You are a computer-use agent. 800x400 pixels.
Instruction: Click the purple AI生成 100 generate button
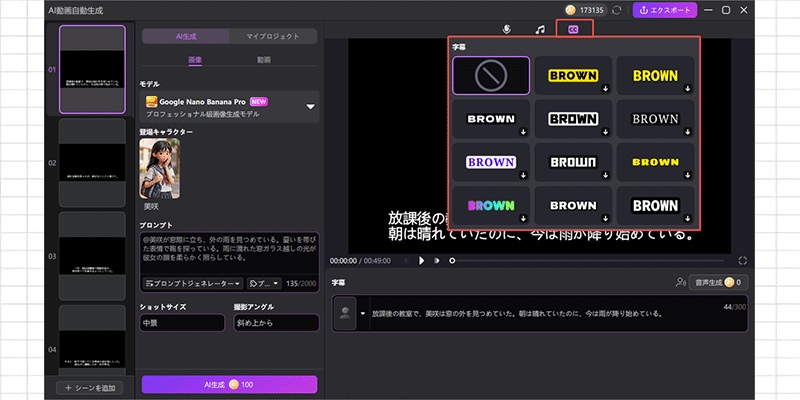(x=230, y=385)
